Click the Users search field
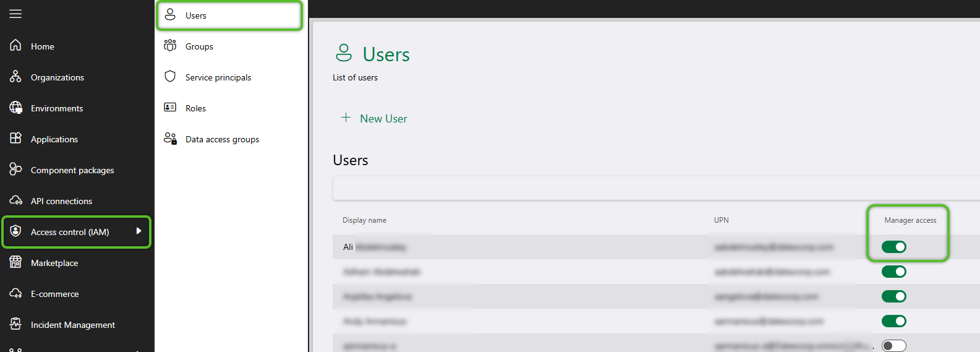980x352 pixels. point(655,188)
